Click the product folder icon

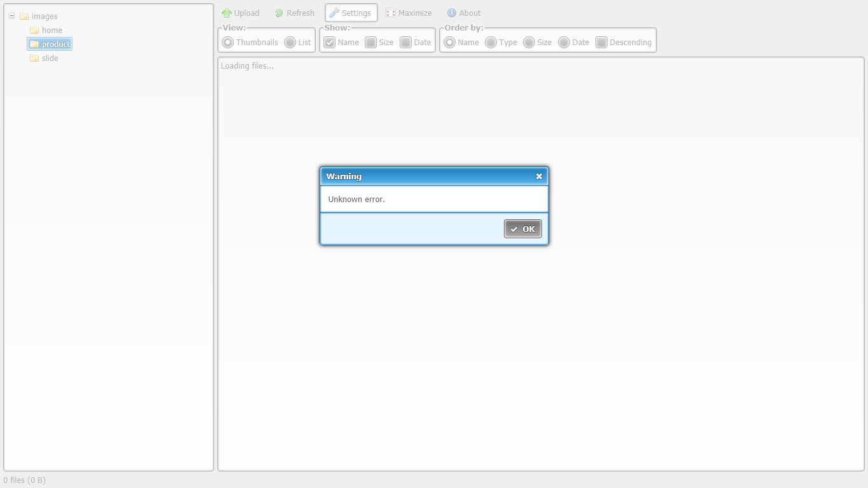pyautogui.click(x=34, y=44)
